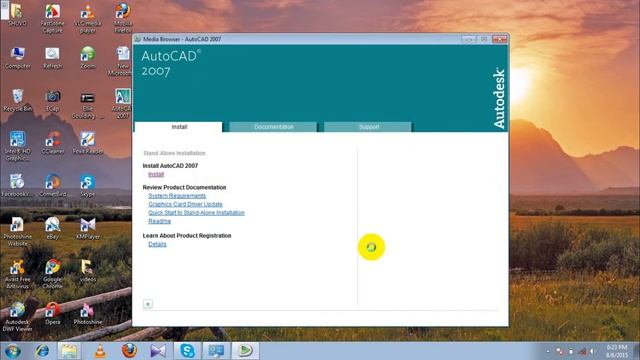Open the videos folder on desktop
Viewport: 640px width, 360px height.
coord(87,271)
